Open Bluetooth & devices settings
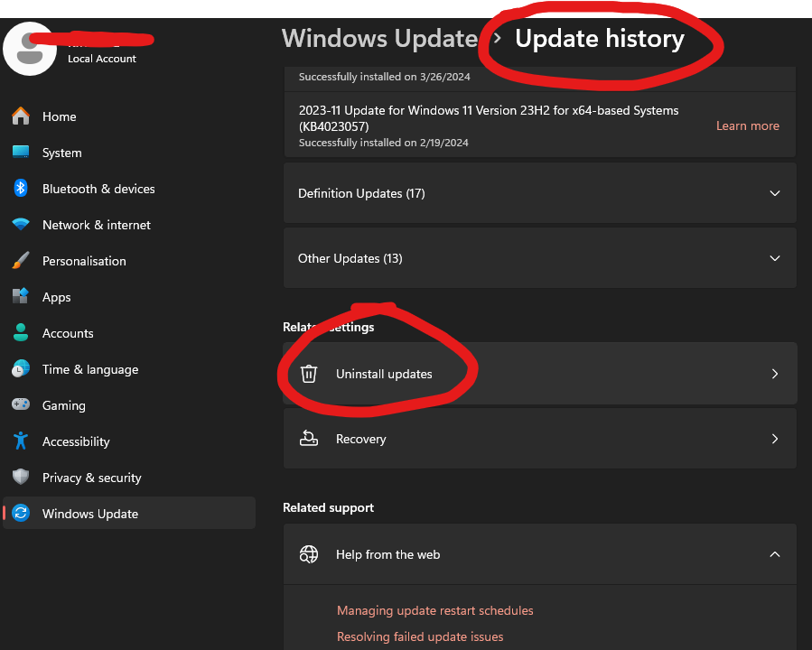 [129, 189]
